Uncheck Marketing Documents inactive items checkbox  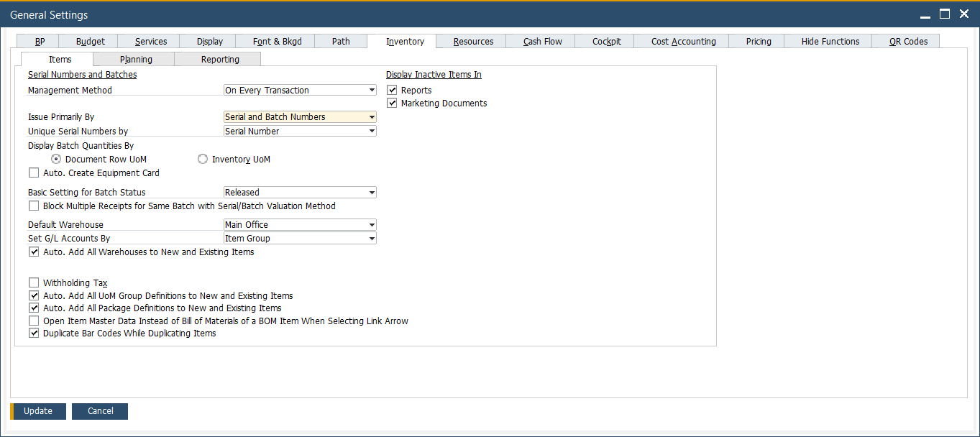(x=392, y=103)
